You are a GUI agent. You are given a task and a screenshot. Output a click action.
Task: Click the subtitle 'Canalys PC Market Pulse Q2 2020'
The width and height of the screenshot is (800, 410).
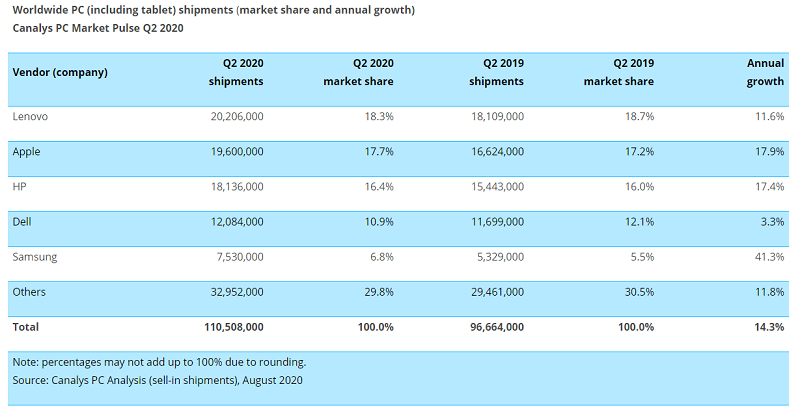tap(98, 28)
